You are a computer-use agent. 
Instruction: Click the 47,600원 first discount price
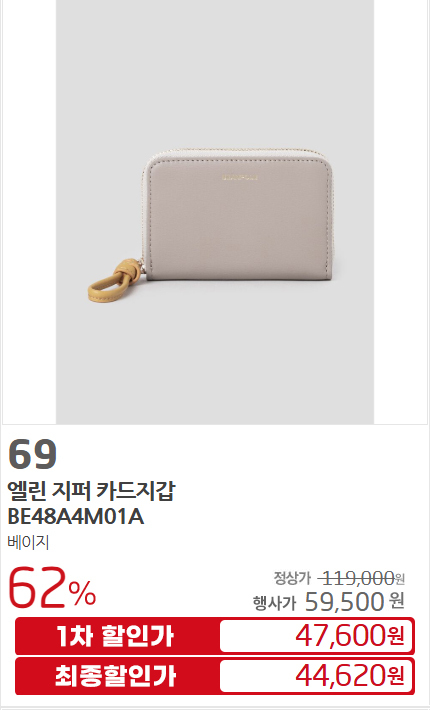click(349, 636)
